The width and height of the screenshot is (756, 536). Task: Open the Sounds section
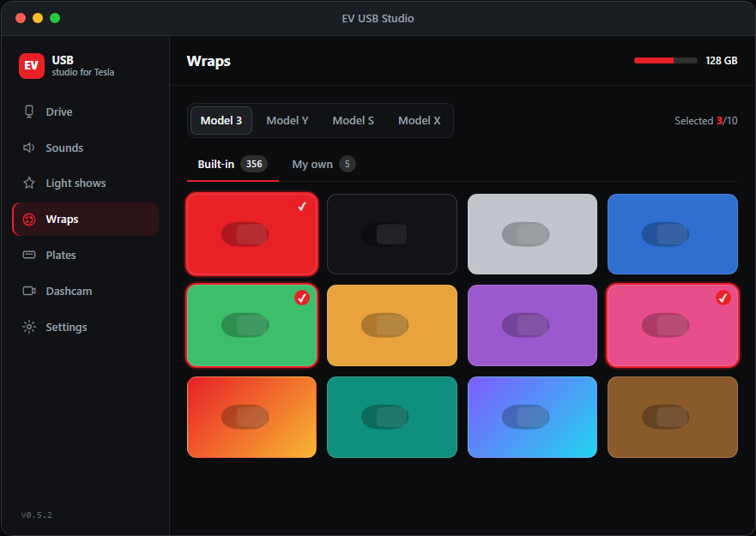point(86,148)
